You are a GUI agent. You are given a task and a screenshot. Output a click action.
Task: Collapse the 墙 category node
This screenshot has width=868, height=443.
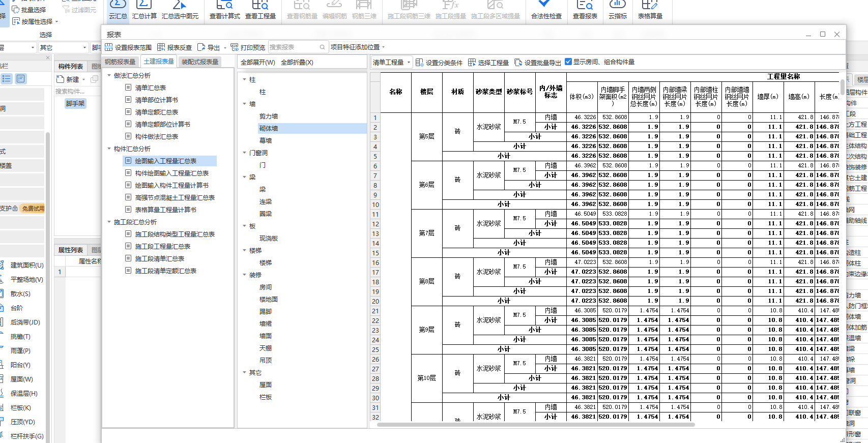coord(245,104)
